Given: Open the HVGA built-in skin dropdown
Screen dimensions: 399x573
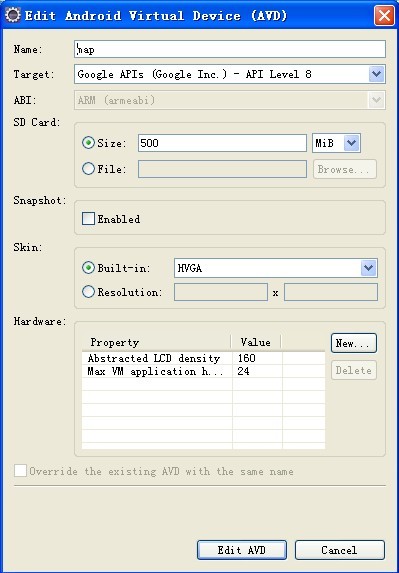Looking at the screenshot, I should tap(368, 268).
